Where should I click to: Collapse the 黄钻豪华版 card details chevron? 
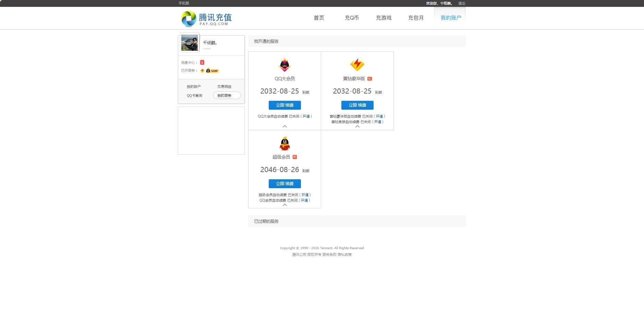click(x=357, y=126)
